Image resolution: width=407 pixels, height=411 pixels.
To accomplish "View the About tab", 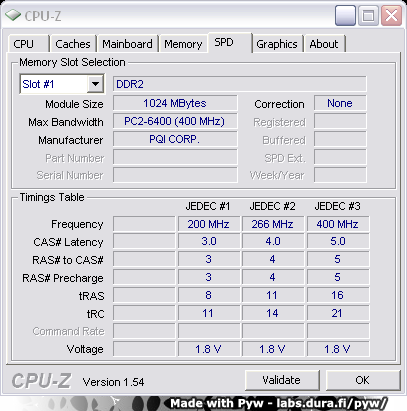I will (324, 44).
